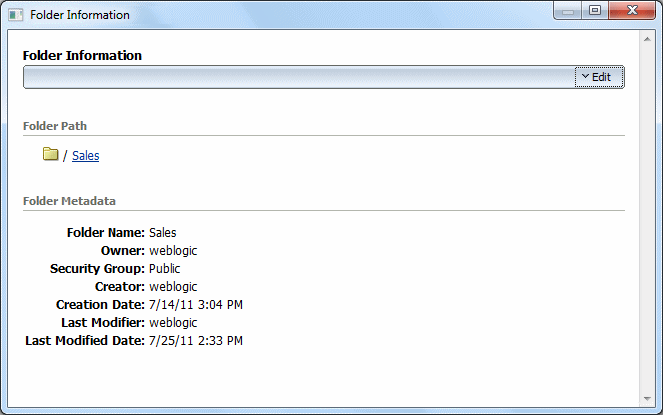The image size is (663, 415).
Task: Click the Owner value weblogic
Action: coord(173,251)
